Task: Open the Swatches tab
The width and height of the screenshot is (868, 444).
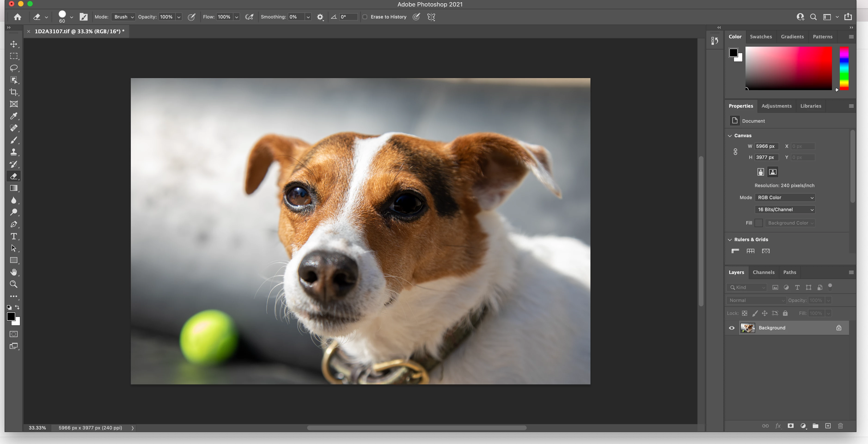Action: (x=761, y=37)
